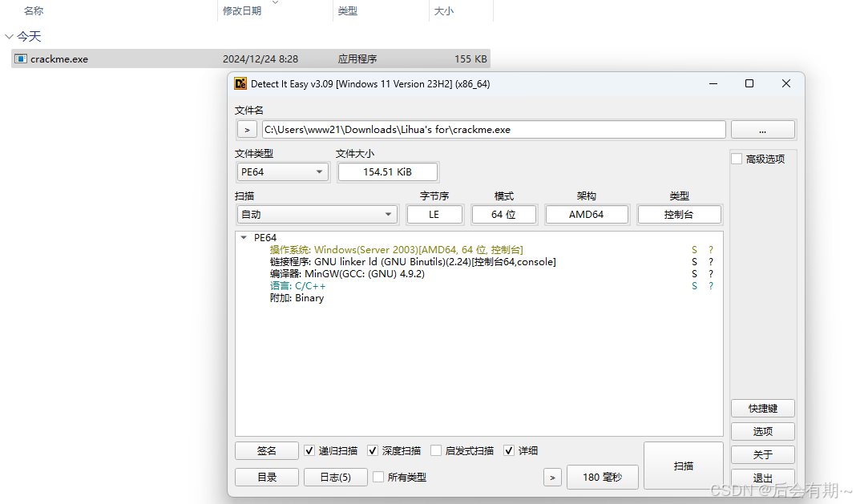Click the "S" marker beside the MinGW 编译器 entry
This screenshot has width=856, height=504.
point(694,273)
